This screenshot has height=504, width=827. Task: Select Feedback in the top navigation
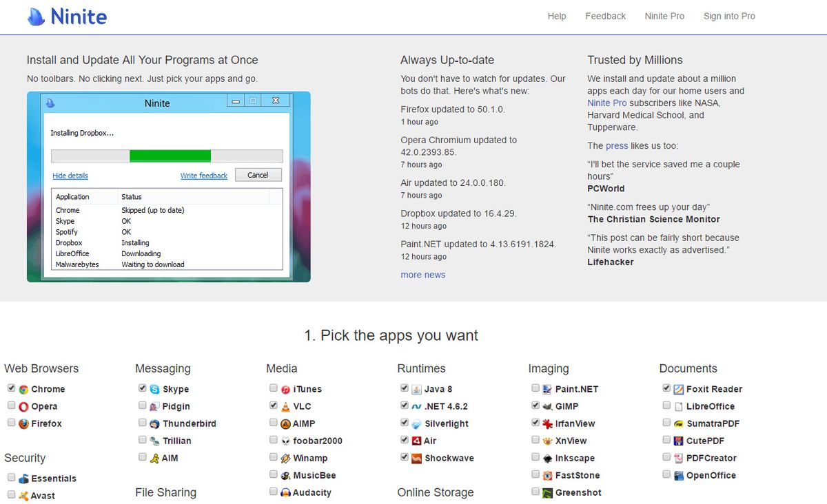[605, 16]
